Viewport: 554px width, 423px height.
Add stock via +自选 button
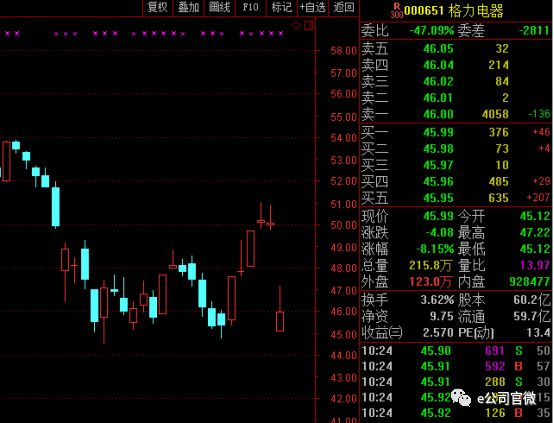pos(313,7)
